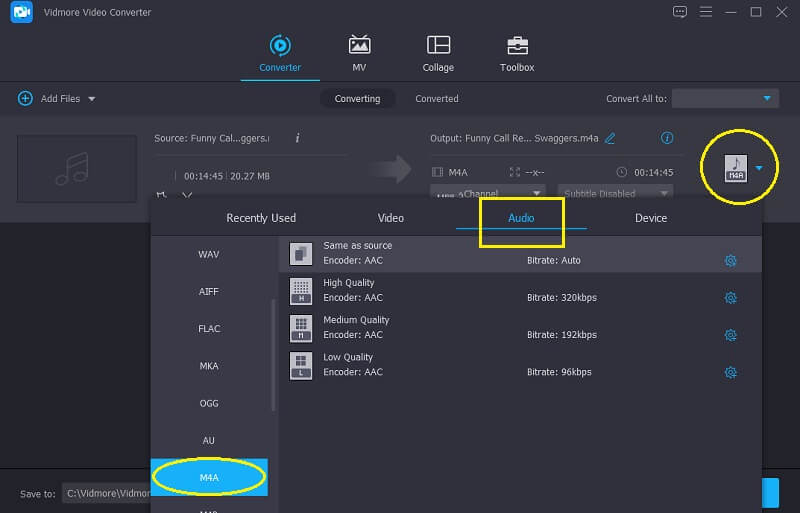Switch to the Converting list
Screen dimensions: 800x513
357,99
